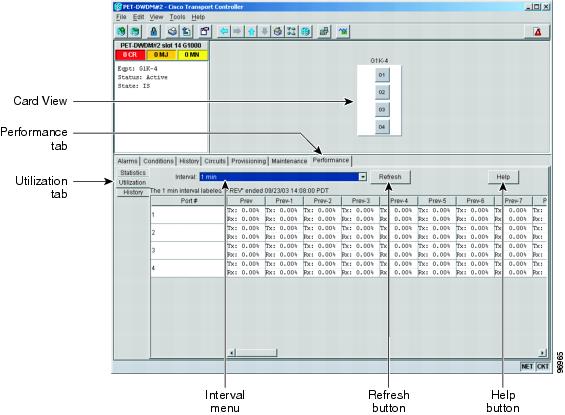The image size is (565, 415).
Task: Go to parent view up arrow
Action: click(251, 31)
